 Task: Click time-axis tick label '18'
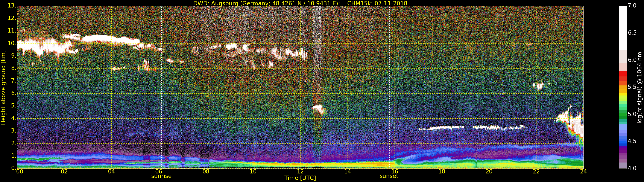[442, 172]
